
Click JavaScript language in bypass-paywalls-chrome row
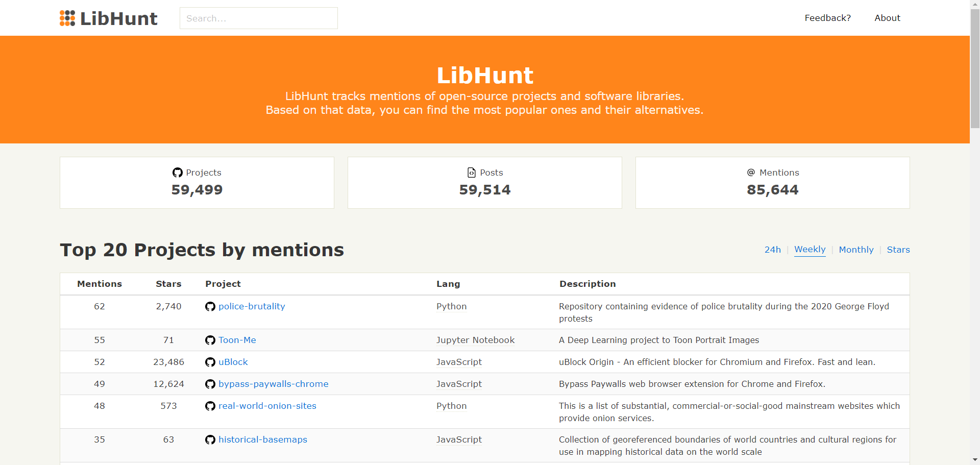pyautogui.click(x=459, y=384)
